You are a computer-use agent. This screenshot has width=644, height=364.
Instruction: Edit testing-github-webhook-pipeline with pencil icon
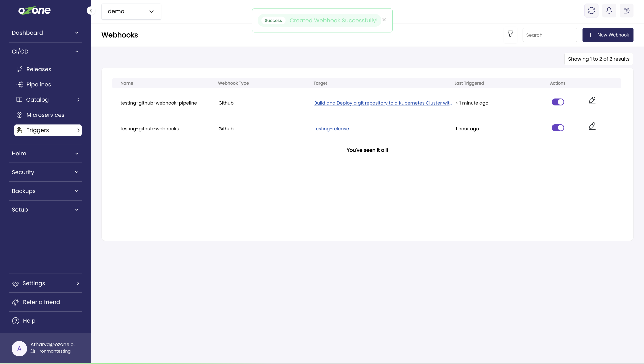592,101
